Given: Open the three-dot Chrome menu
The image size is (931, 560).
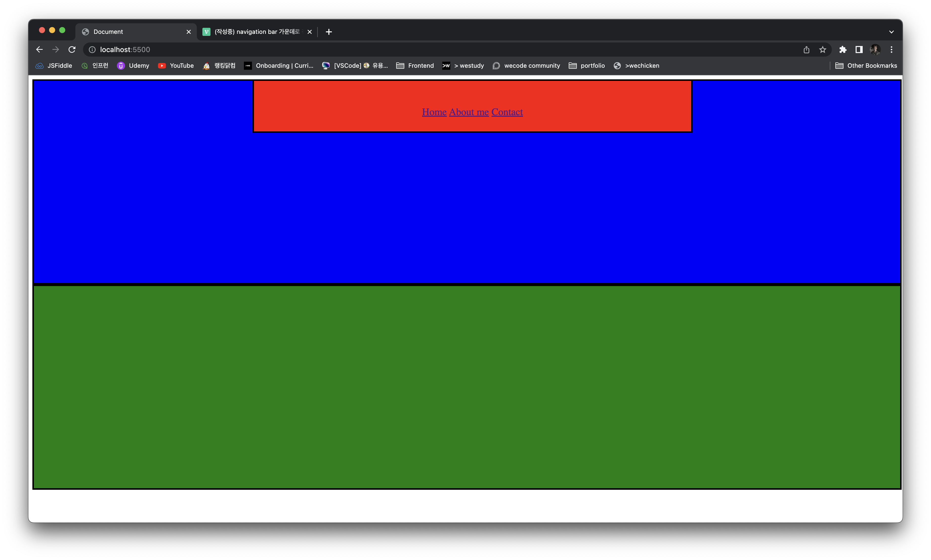Looking at the screenshot, I should tap(891, 50).
